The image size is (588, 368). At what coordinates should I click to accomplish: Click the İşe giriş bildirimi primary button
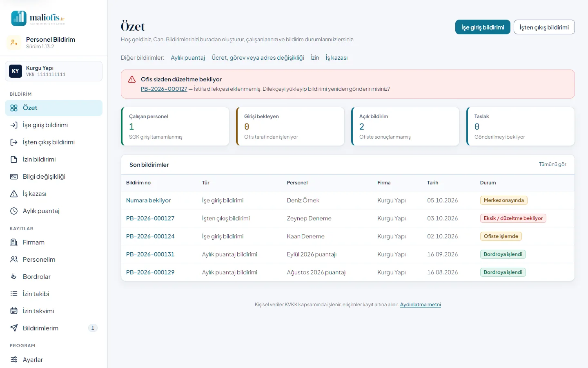pyautogui.click(x=483, y=27)
